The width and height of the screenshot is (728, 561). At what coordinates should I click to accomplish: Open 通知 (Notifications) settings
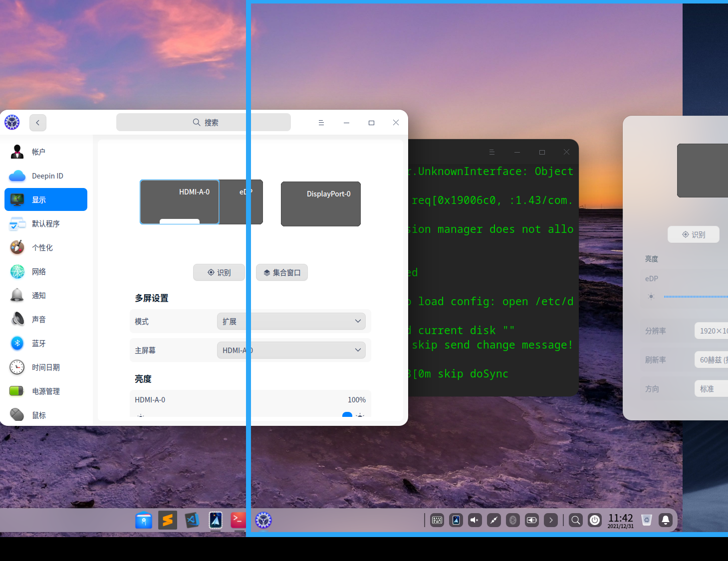[46, 296]
